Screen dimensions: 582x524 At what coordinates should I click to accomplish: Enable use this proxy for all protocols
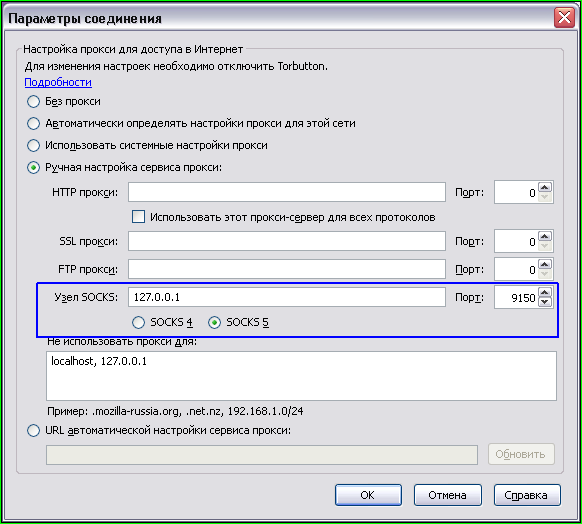(138, 217)
